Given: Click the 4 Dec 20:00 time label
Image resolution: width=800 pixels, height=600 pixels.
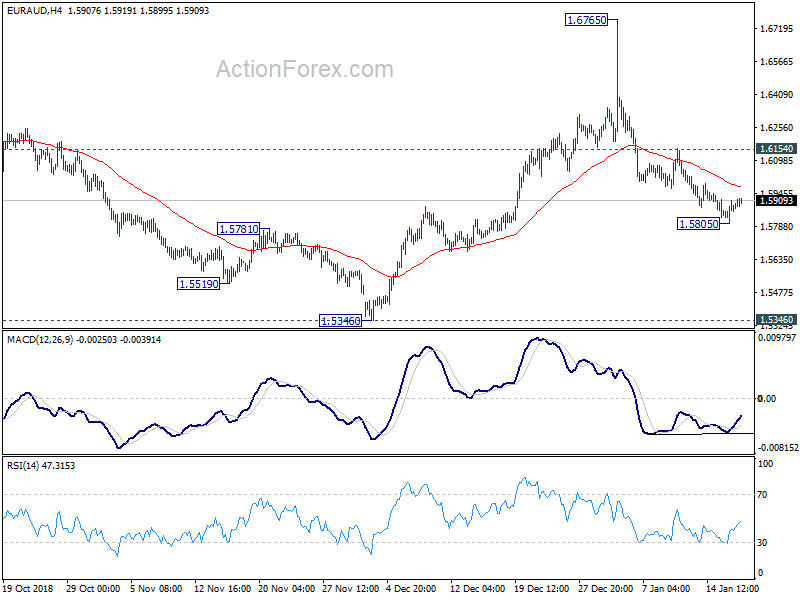Looking at the screenshot, I should pos(411,588).
